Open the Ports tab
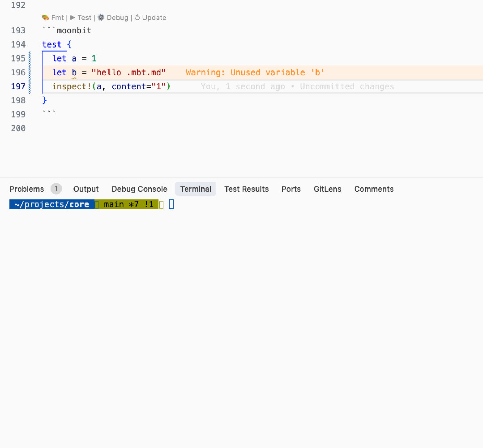 point(291,189)
